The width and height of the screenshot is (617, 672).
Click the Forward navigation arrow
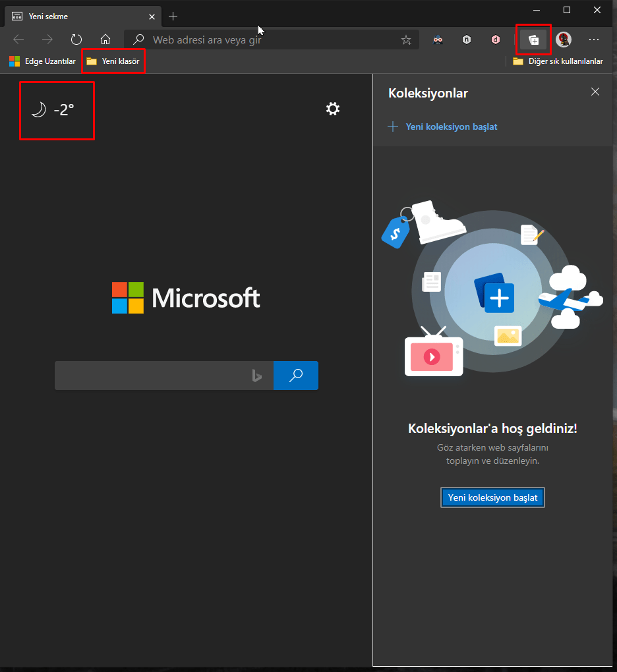coord(47,40)
